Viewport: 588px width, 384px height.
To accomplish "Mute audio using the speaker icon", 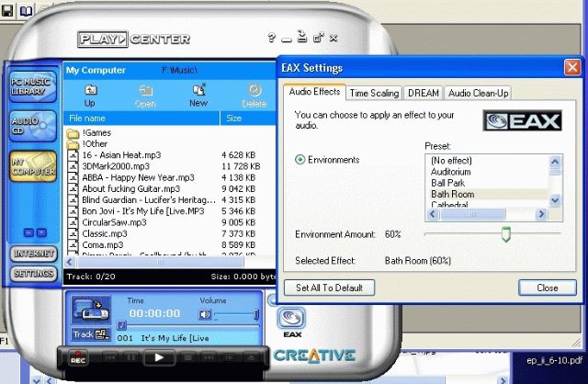I will [205, 314].
